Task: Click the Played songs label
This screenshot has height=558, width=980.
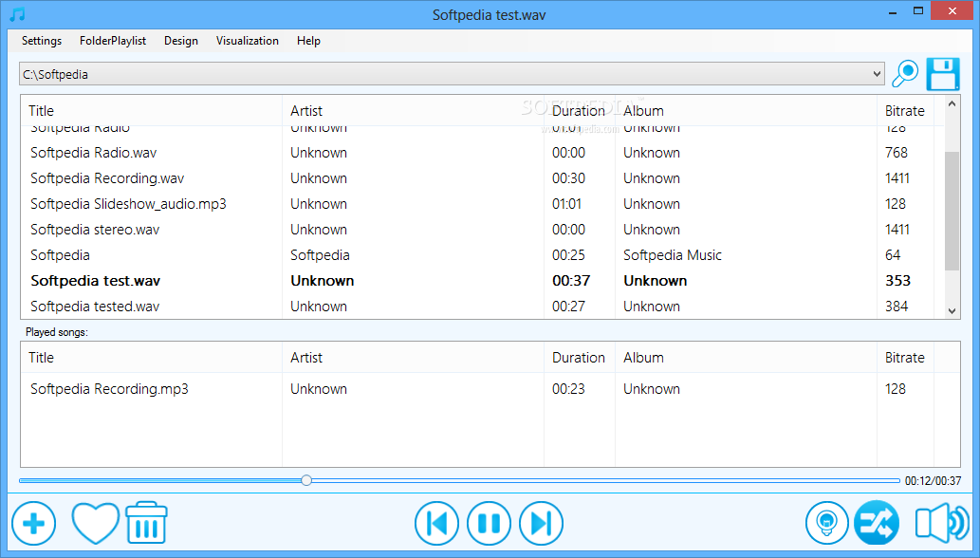Action: coord(57,332)
